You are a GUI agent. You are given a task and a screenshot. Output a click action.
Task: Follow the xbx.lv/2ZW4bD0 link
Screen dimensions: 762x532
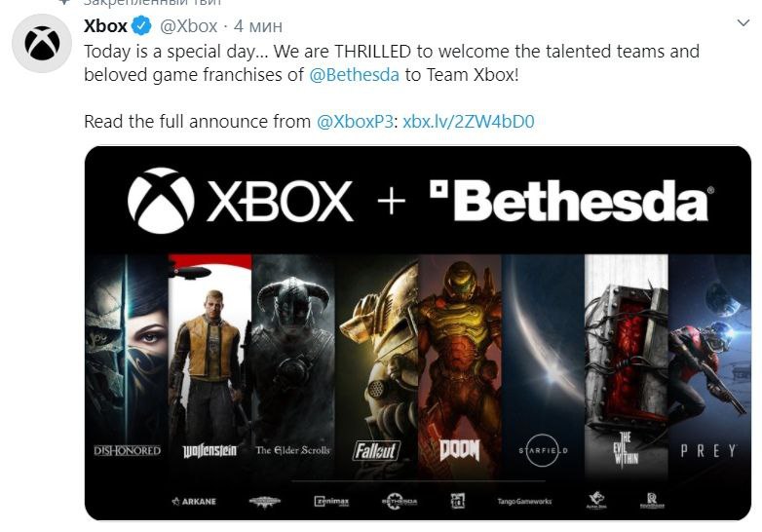(469, 122)
